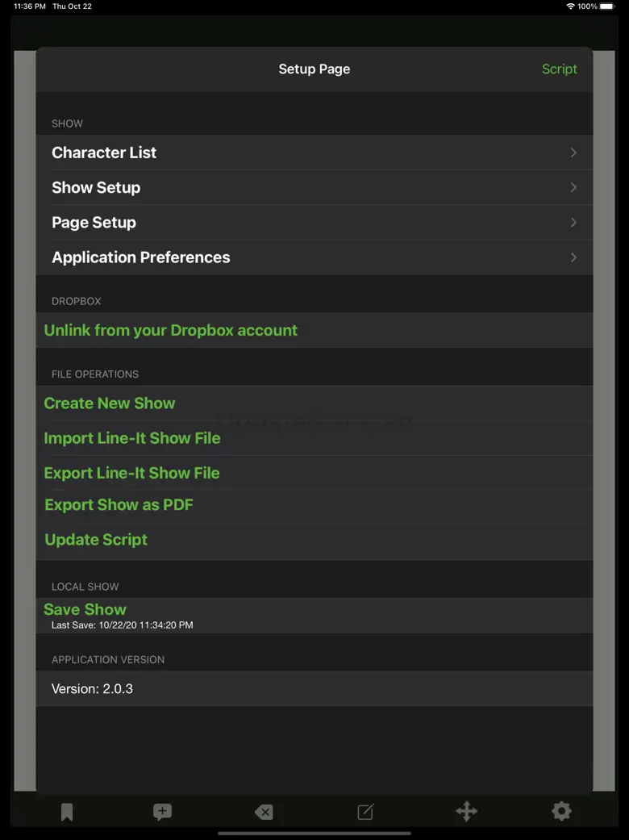
Task: Expand the Show Setup chevron
Action: [573, 187]
